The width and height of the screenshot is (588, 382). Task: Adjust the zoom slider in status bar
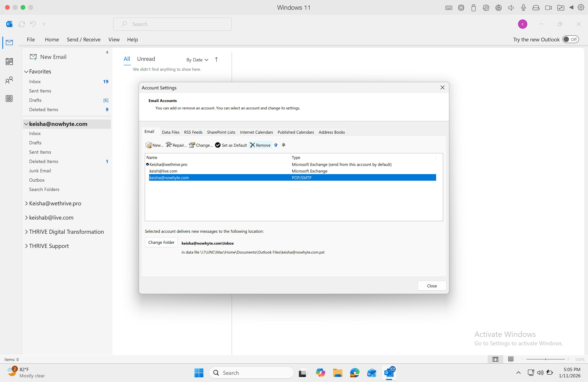(x=545, y=359)
